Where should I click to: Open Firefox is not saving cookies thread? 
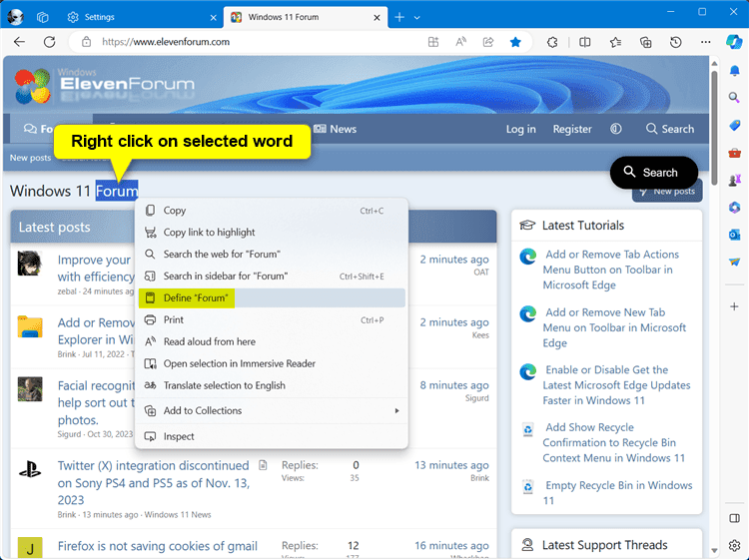coord(158,546)
